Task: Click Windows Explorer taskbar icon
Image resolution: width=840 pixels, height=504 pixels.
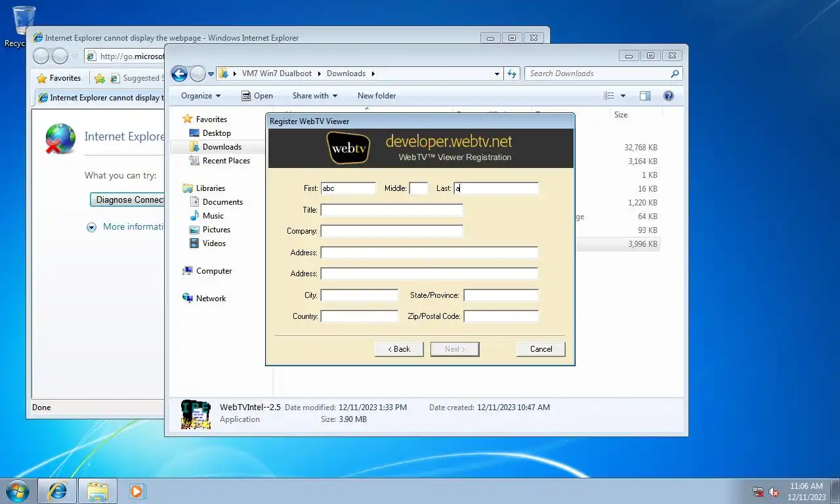Action: 98,491
